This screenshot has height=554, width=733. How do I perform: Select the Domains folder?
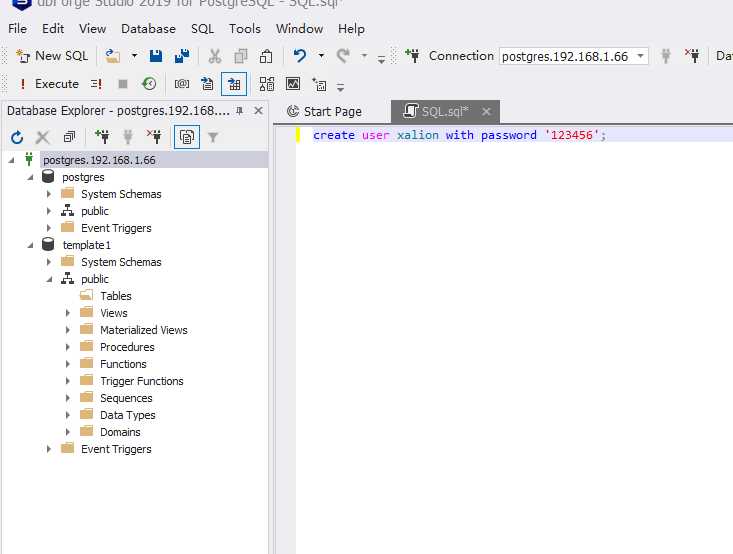120,432
